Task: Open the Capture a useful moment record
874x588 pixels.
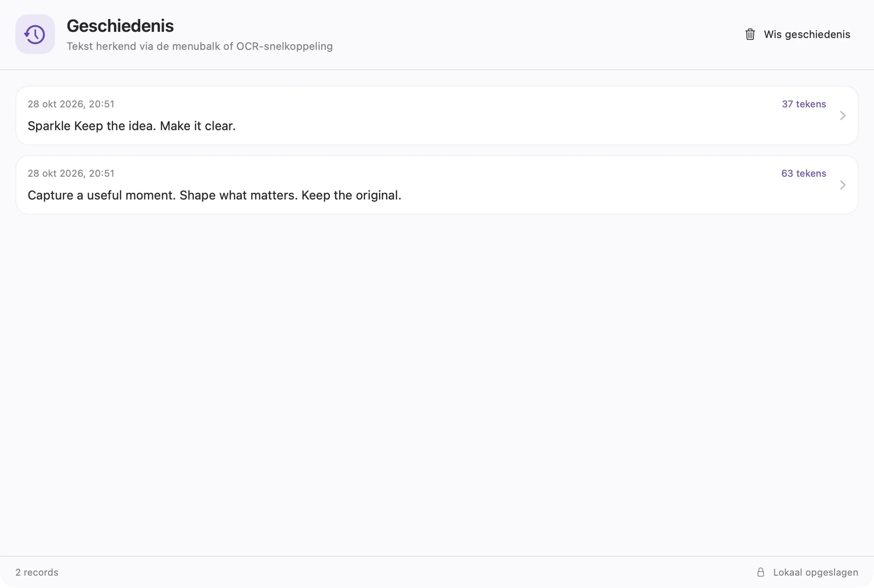Action: (437, 185)
